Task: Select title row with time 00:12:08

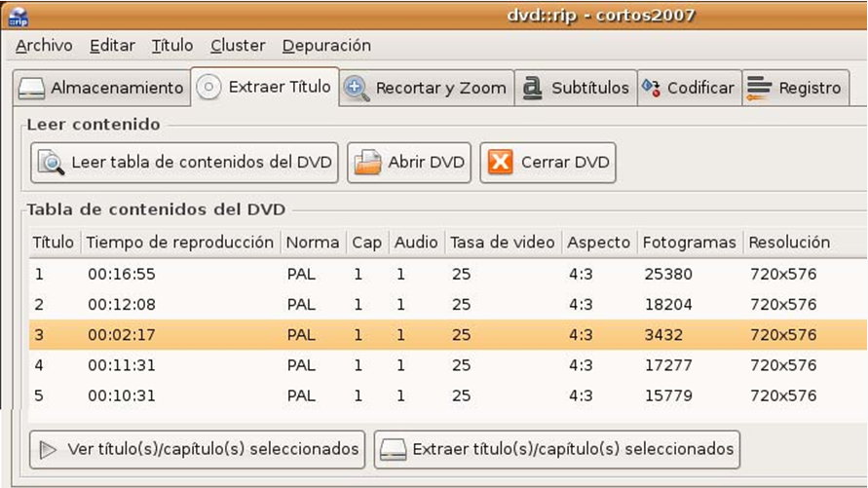Action: click(448, 304)
